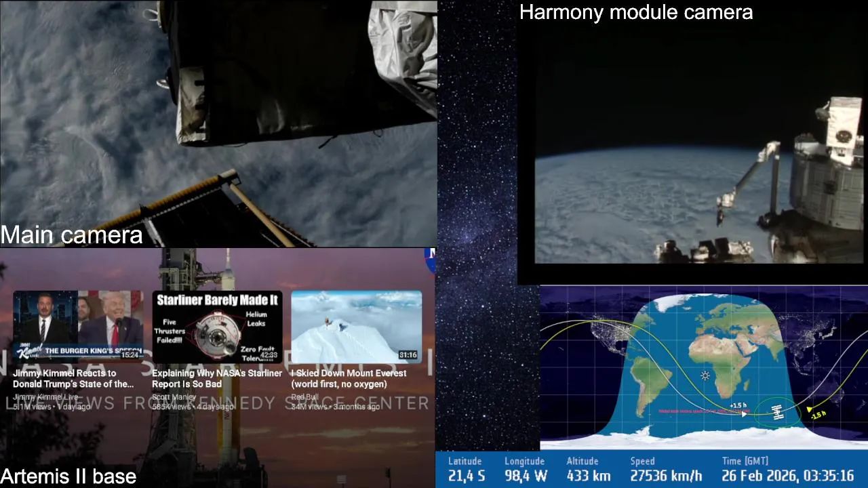The width and height of the screenshot is (868, 488).
Task: Open the Scott Manley channel name
Action: [174, 397]
